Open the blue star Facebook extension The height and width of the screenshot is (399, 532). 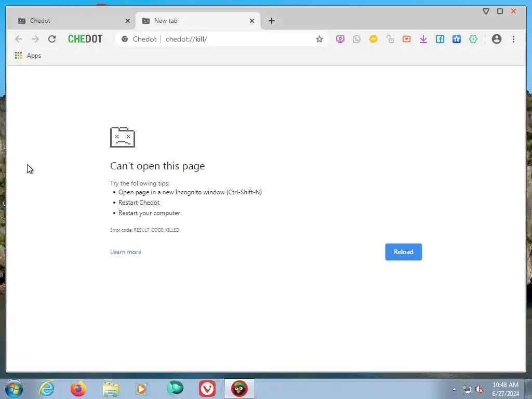tap(457, 39)
